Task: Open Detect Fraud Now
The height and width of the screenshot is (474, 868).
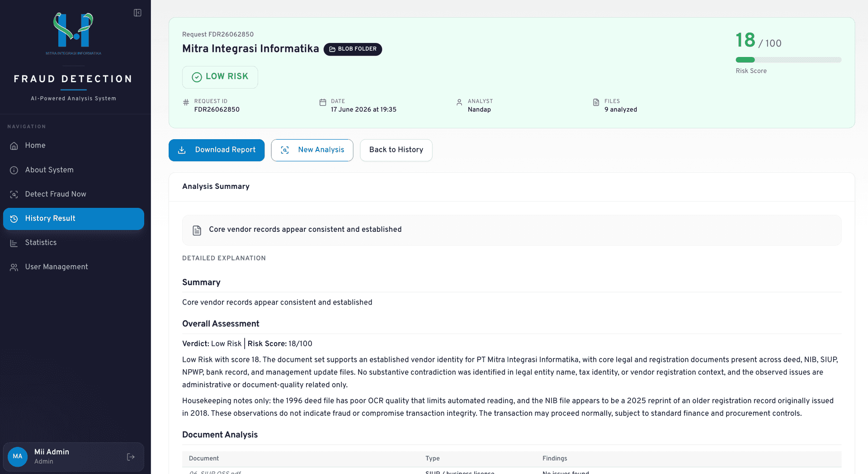Action: point(74,194)
